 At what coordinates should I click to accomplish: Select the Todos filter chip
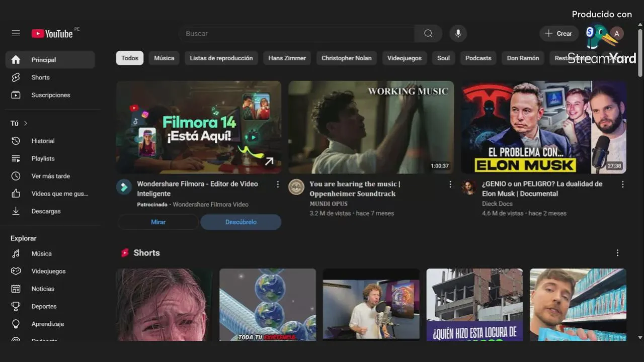point(130,58)
